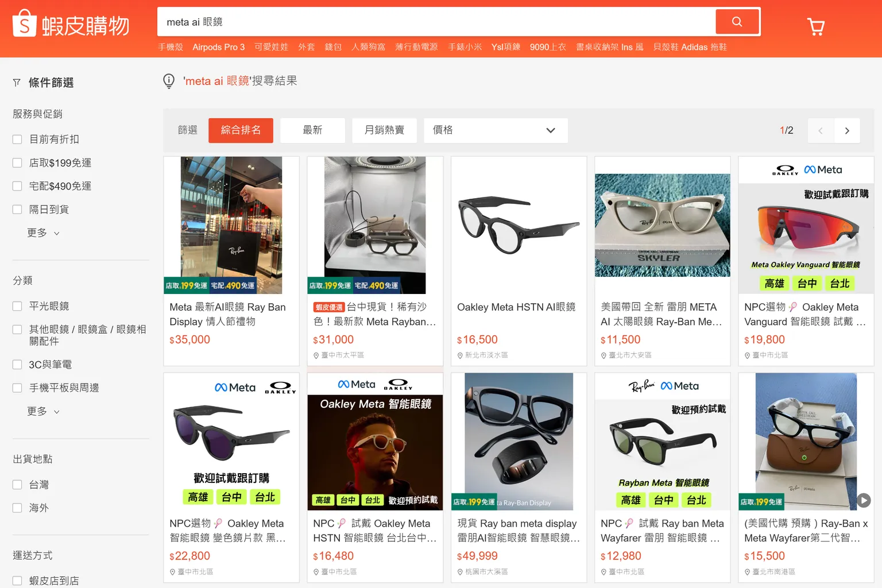Click location pin under $12,980 item
The height and width of the screenshot is (588, 882).
(604, 572)
